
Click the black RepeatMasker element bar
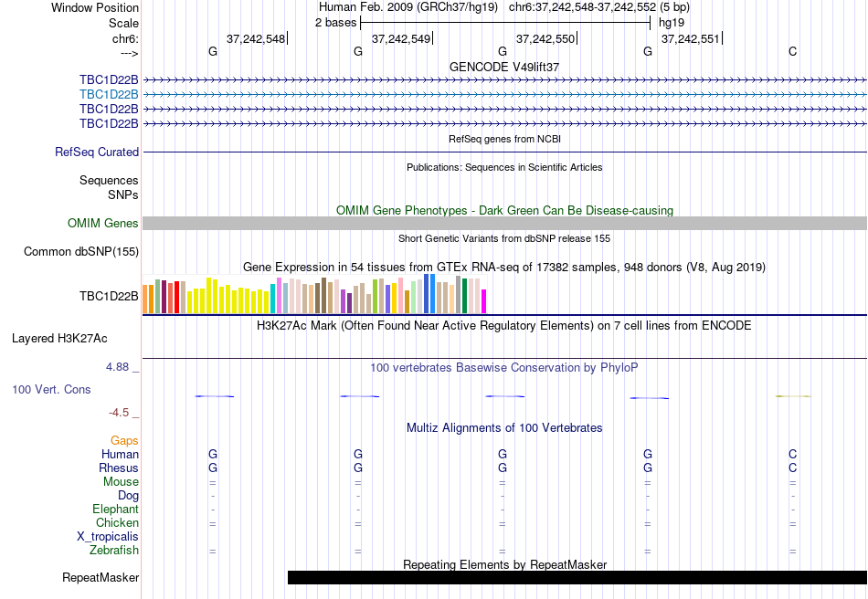[x=577, y=577]
